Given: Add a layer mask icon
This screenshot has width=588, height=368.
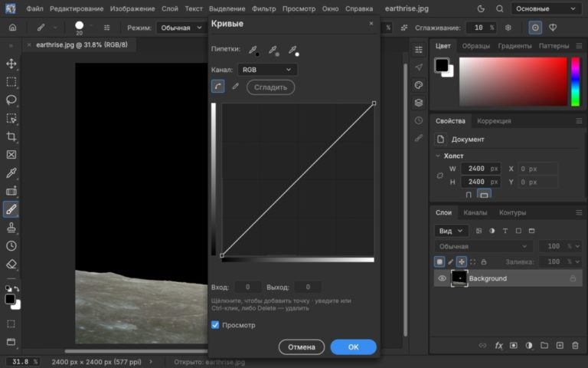Looking at the screenshot, I should [514, 346].
